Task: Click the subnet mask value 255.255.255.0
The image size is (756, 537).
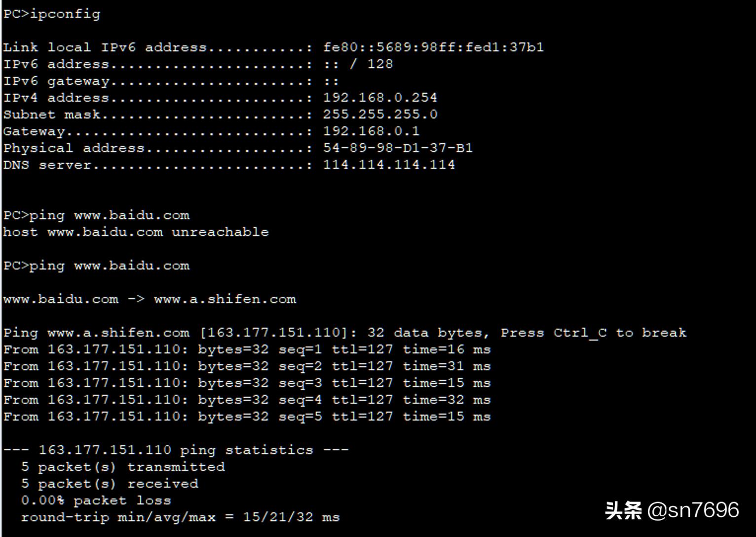Action: (380, 115)
